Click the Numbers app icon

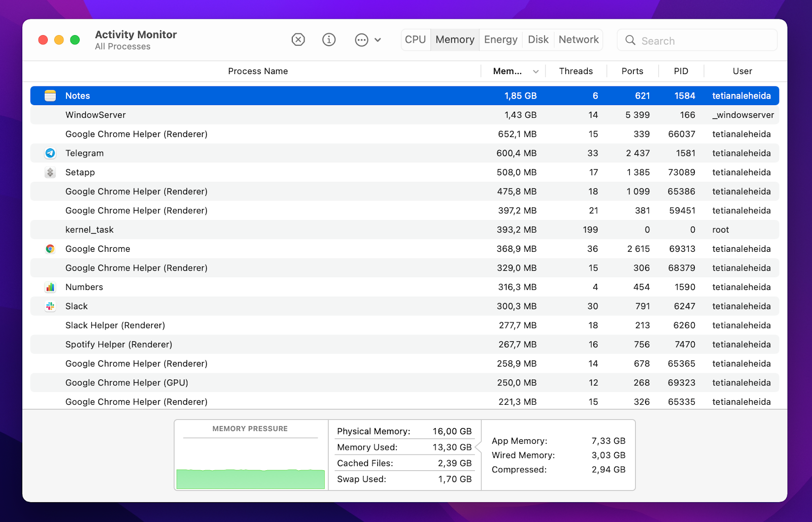pyautogui.click(x=50, y=287)
